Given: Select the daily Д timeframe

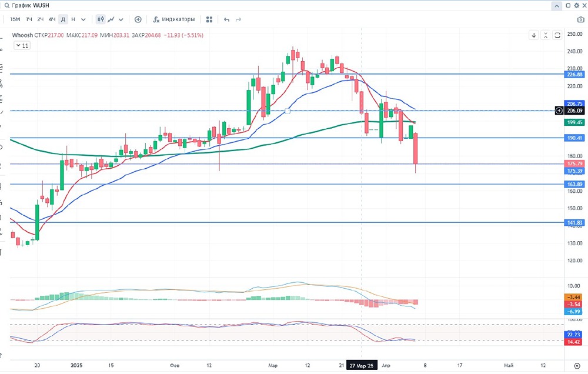Looking at the screenshot, I should [x=64, y=19].
